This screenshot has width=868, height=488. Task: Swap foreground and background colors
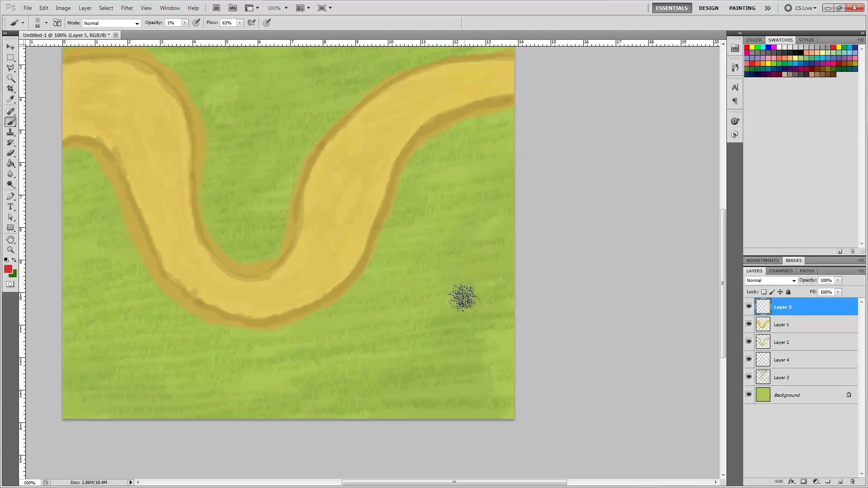[14, 260]
